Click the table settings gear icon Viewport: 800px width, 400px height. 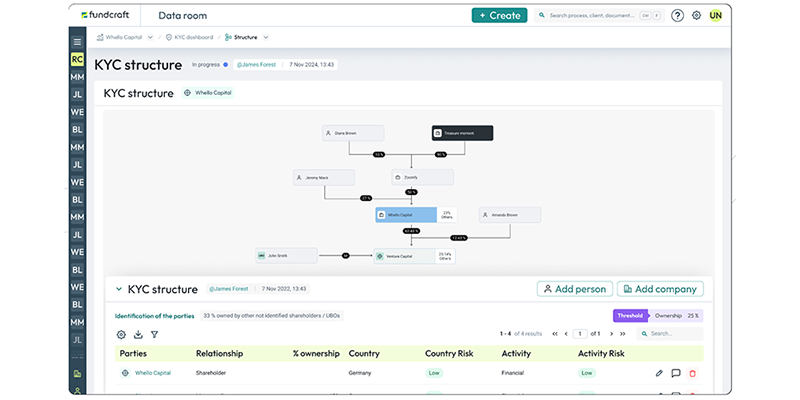tap(121, 334)
